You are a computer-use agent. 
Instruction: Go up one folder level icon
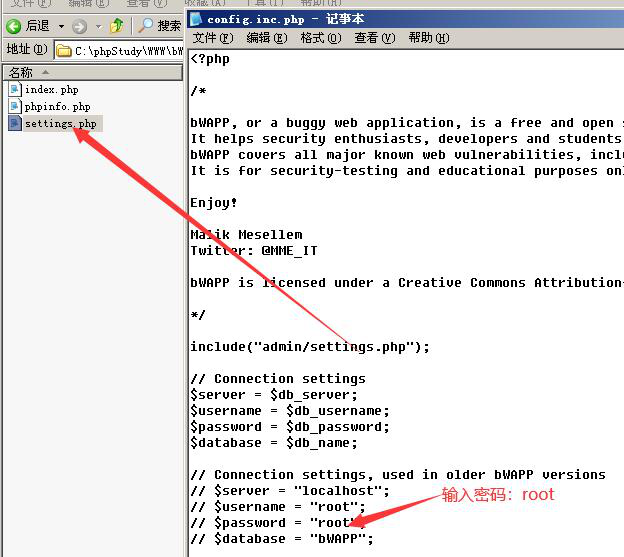[117, 26]
